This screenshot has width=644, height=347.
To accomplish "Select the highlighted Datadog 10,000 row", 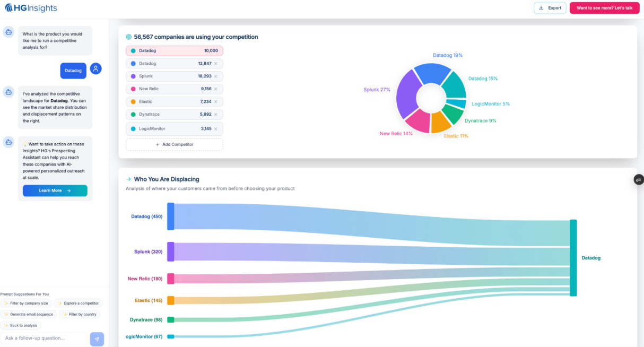I will [x=175, y=51].
